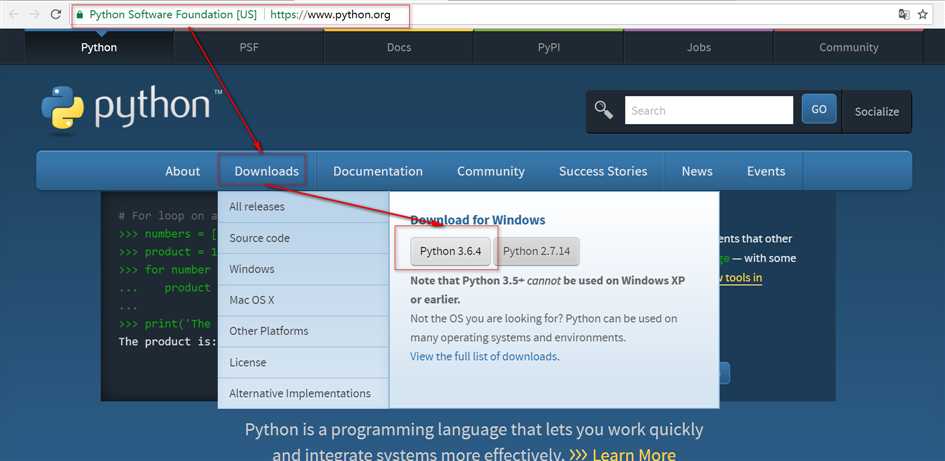Click the address bar URL
945x461 pixels.
(x=330, y=14)
